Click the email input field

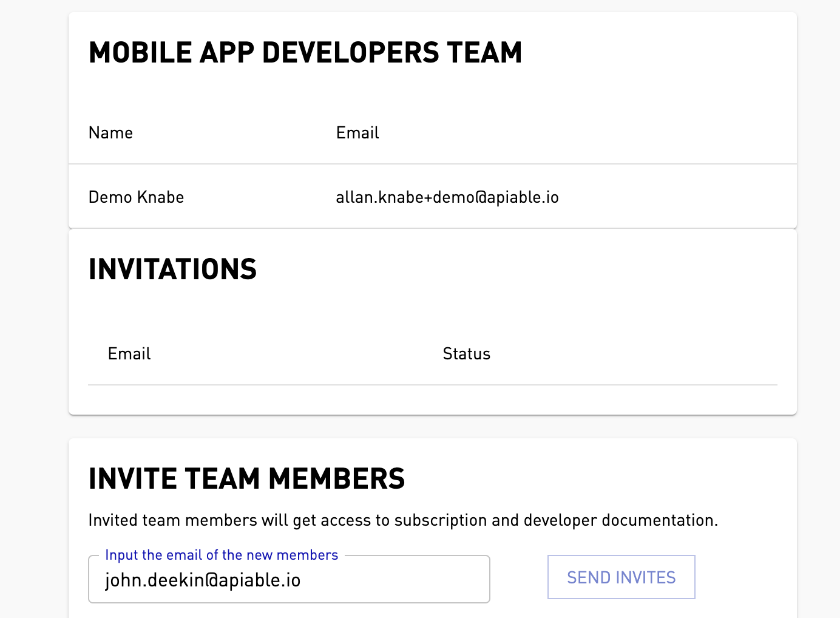289,579
